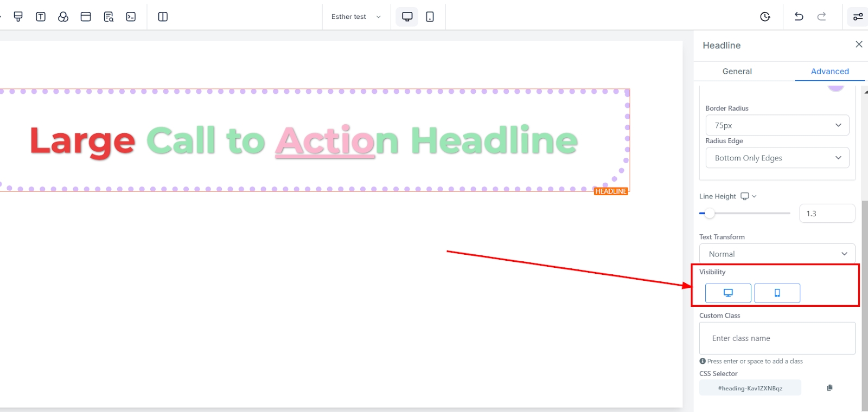Toggle desktop visibility for the headline
868x412 pixels.
(728, 293)
